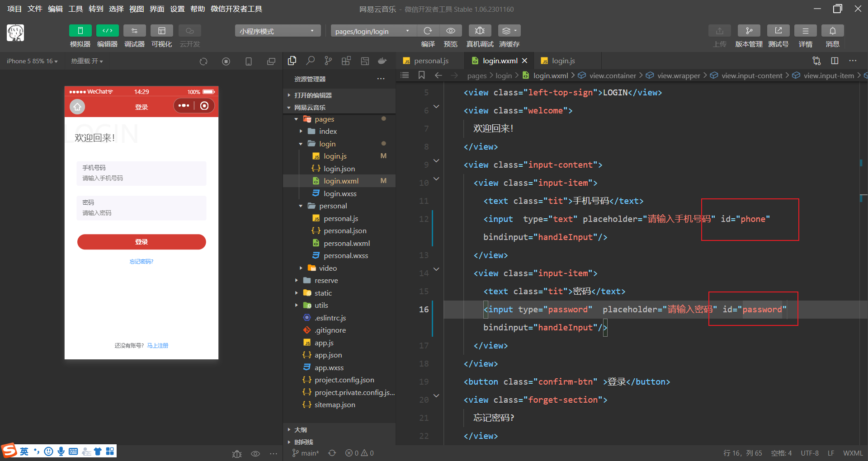Screen dimensions: 868x461
Task: Open the 设置 menu
Action: 177,9
